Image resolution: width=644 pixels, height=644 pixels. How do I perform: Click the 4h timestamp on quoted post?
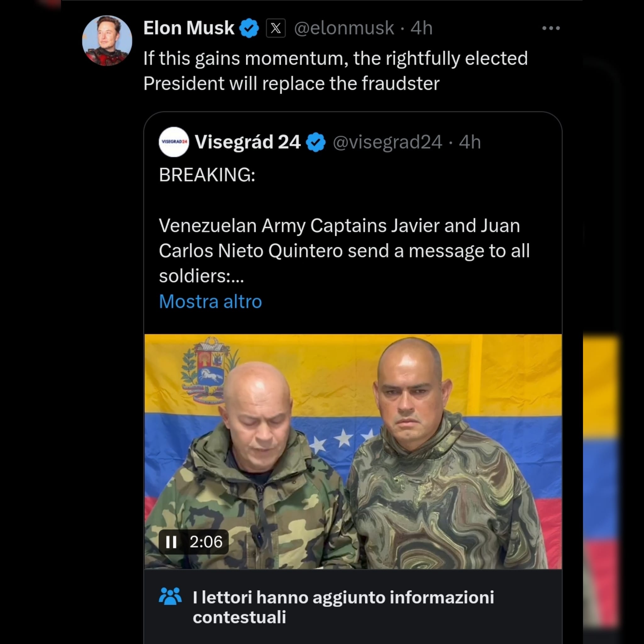click(470, 142)
